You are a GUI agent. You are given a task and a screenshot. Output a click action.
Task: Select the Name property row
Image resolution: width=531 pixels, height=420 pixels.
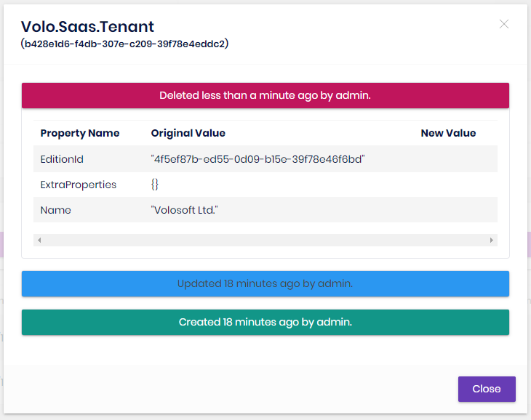click(56, 210)
